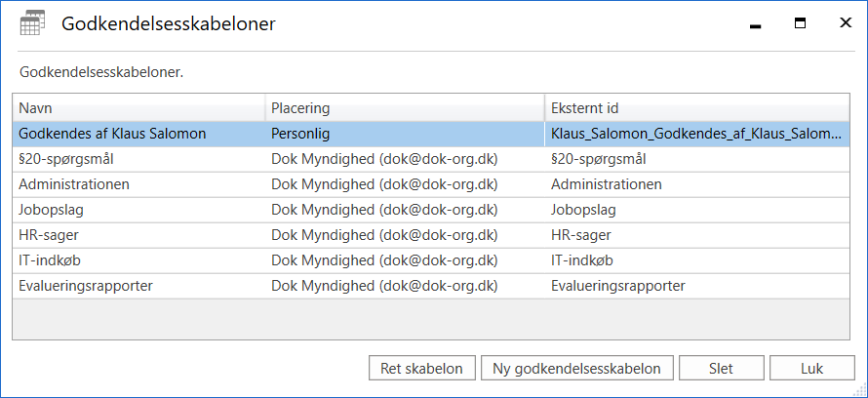Screen dimensions: 868x398
Task: Click the Personlig placering cell
Action: tap(303, 134)
